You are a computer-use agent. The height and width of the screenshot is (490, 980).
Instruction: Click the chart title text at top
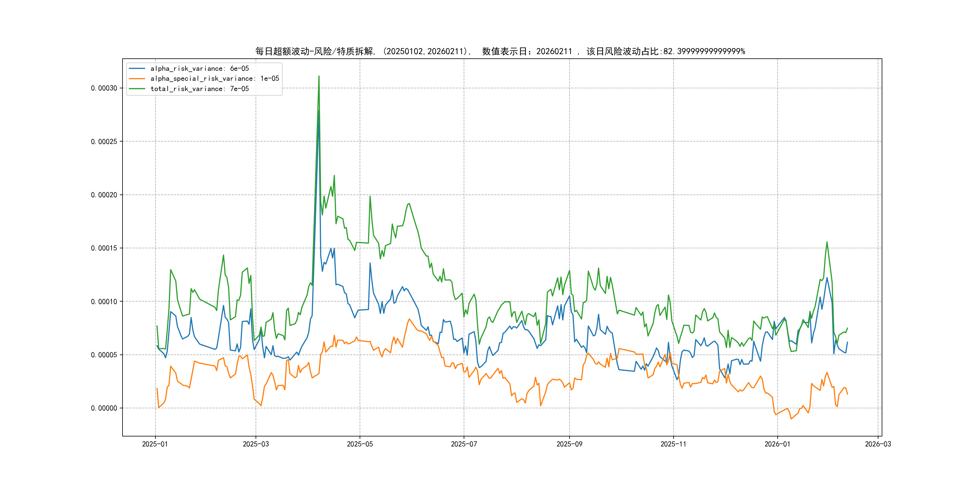(x=500, y=51)
